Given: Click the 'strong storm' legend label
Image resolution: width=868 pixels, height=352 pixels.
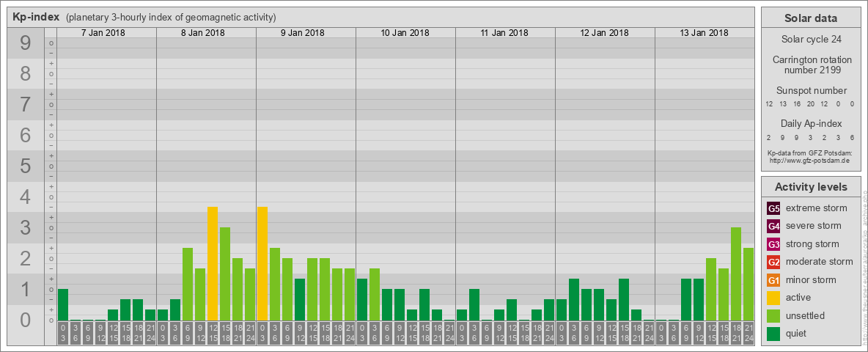Looking at the screenshot, I should pyautogui.click(x=812, y=244).
